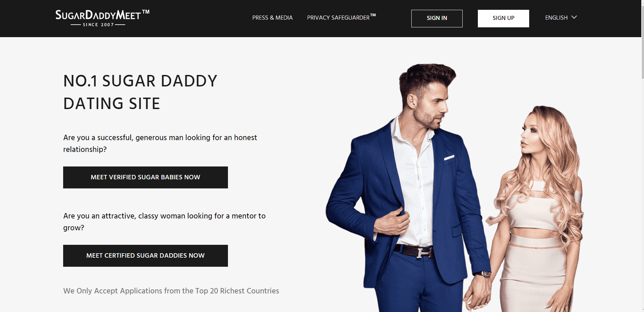
Task: Click the 'Since 2007' tagline
Action: [98, 25]
